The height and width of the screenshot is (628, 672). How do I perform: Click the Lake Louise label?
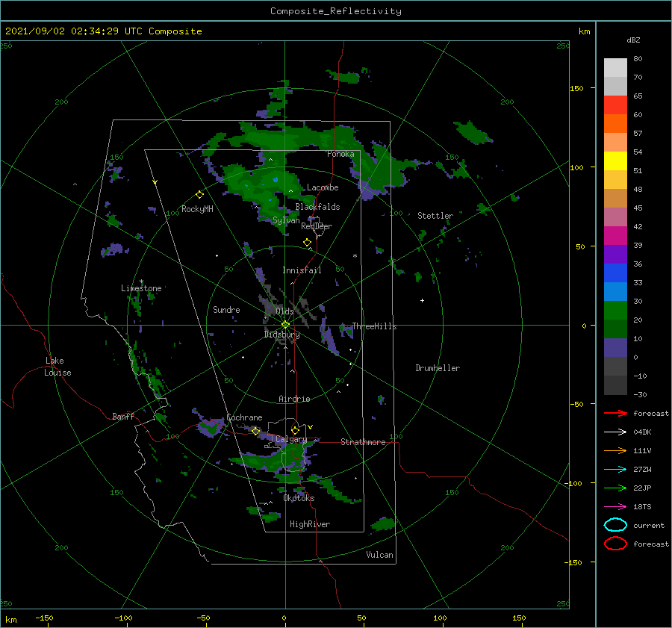click(57, 367)
